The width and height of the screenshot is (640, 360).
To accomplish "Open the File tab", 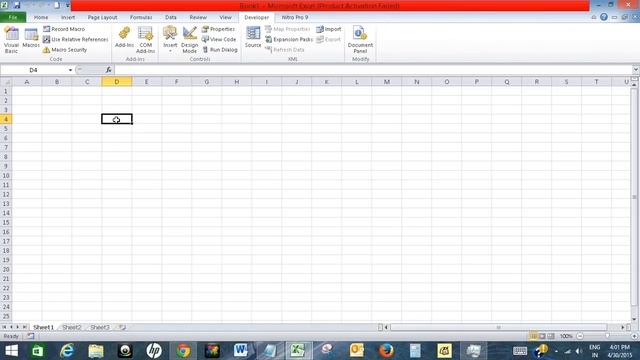I will (13, 17).
